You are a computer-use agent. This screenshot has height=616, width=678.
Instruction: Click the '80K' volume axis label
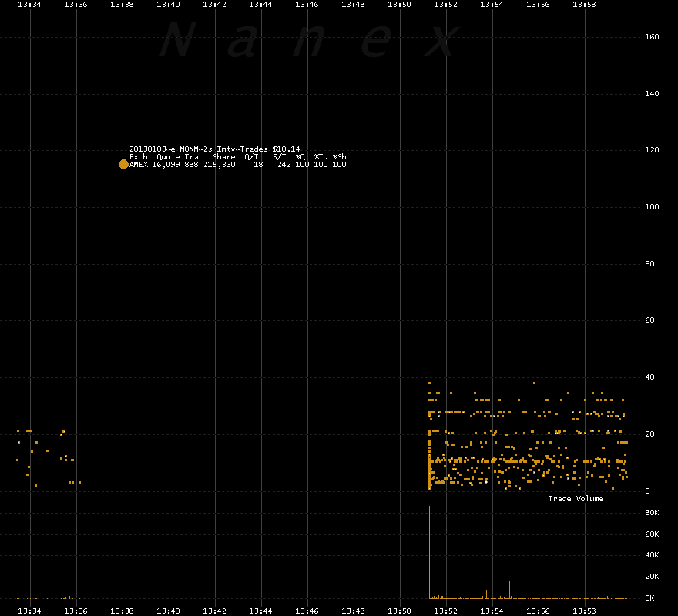tap(652, 513)
